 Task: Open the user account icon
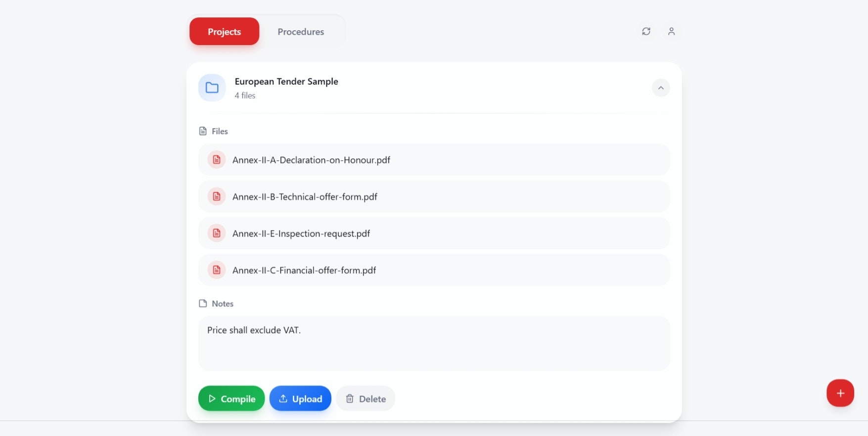[671, 31]
